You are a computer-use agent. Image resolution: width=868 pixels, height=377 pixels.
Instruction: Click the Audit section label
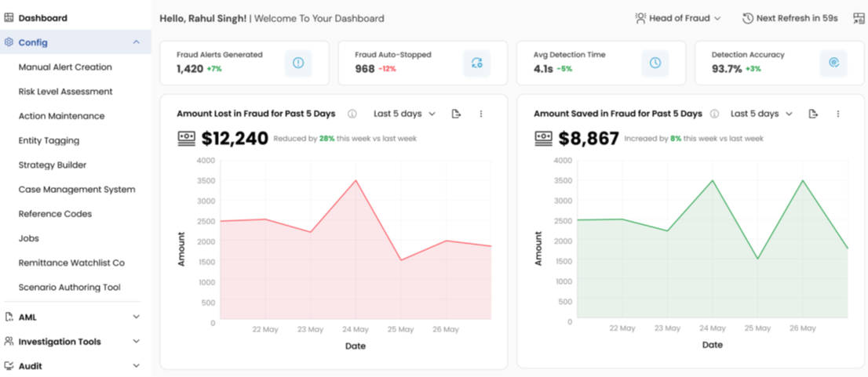point(31,365)
